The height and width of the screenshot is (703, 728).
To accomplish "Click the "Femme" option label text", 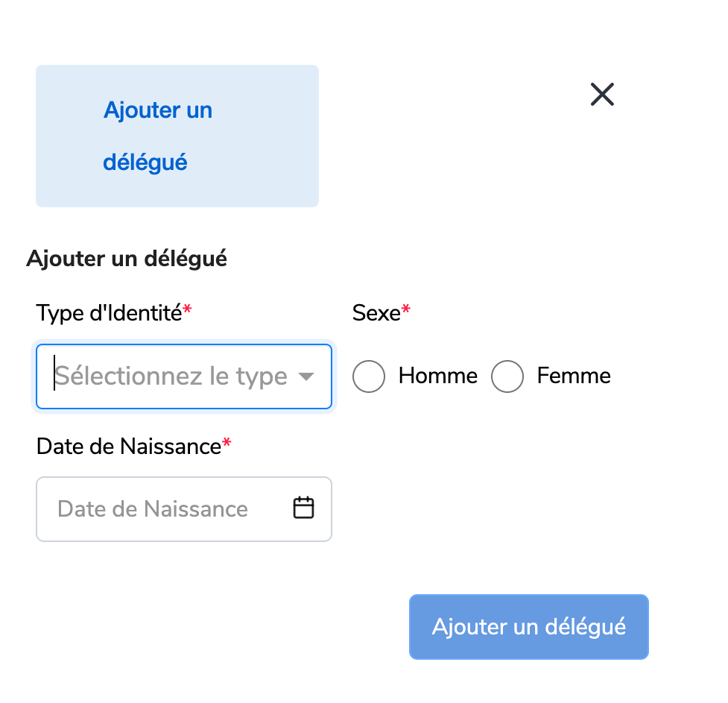I will pyautogui.click(x=573, y=376).
